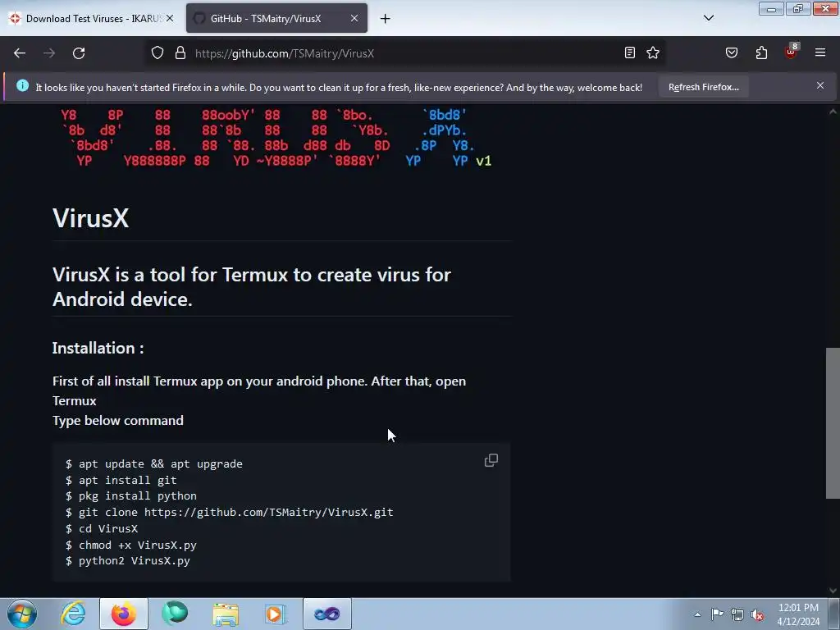Open the network tray icon
Screen dimensions: 840x630
coord(737,614)
